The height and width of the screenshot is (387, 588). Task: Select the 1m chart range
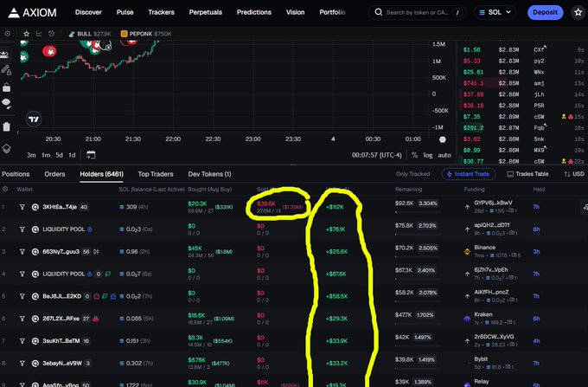coord(46,155)
